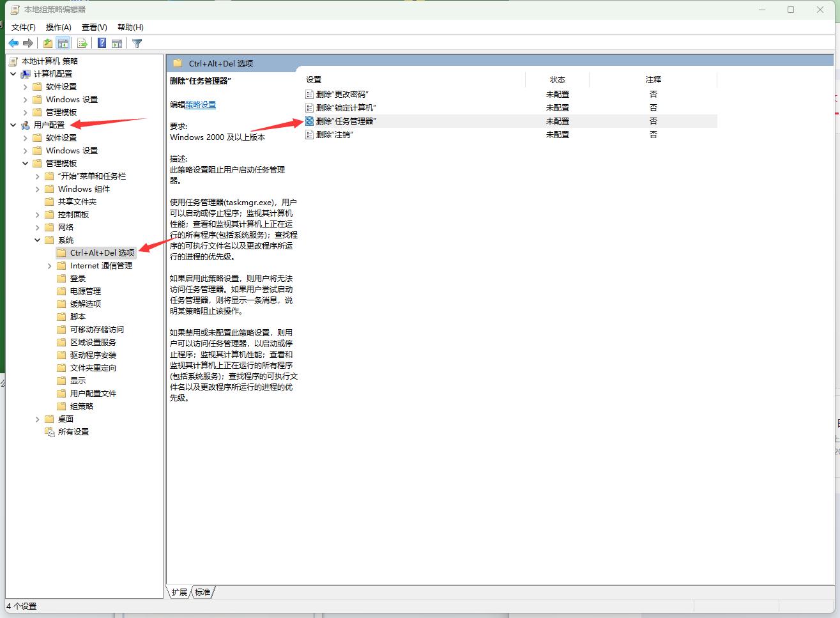Expand the 桌面 node

pos(38,419)
